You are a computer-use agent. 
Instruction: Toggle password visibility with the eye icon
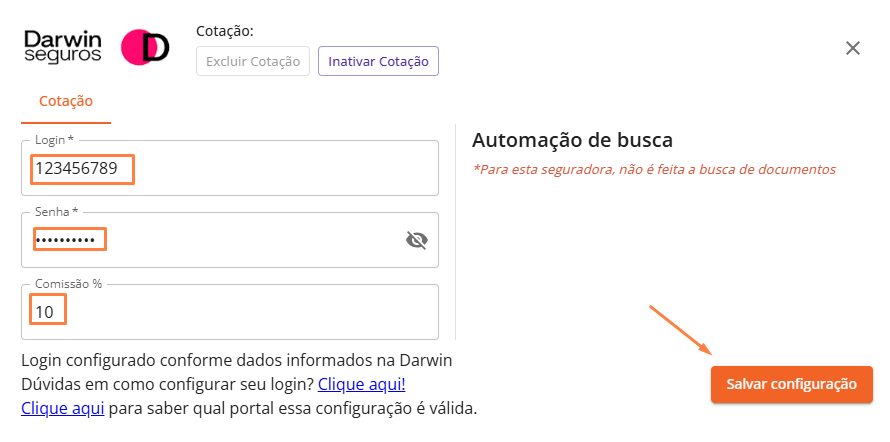tap(416, 240)
